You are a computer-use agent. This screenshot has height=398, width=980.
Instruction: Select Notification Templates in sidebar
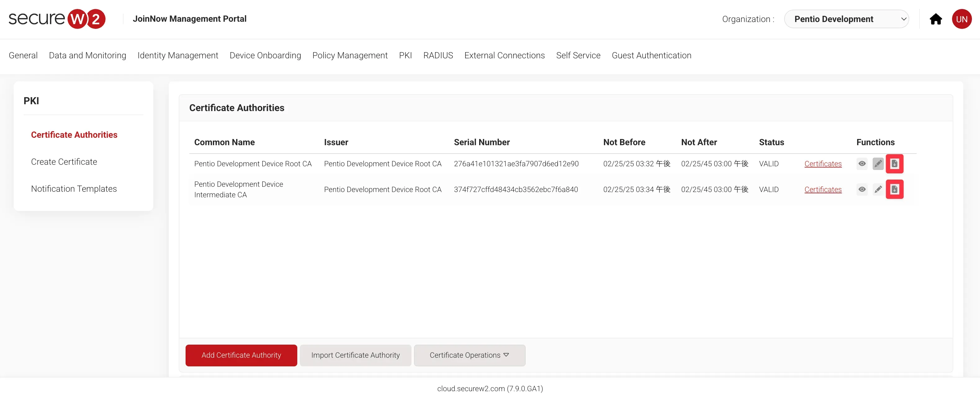[74, 189]
